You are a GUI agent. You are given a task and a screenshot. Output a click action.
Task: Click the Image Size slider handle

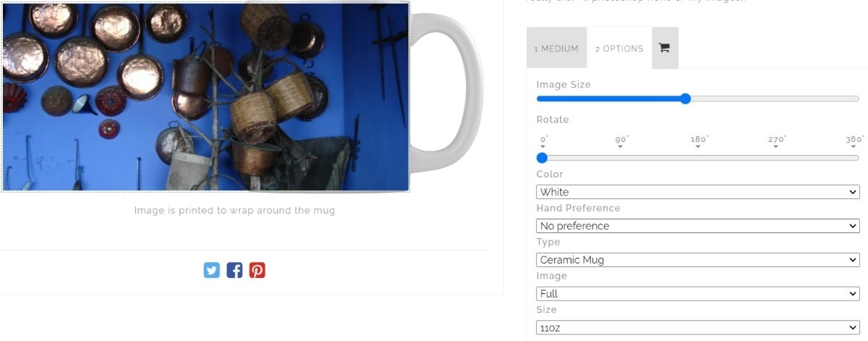point(686,98)
